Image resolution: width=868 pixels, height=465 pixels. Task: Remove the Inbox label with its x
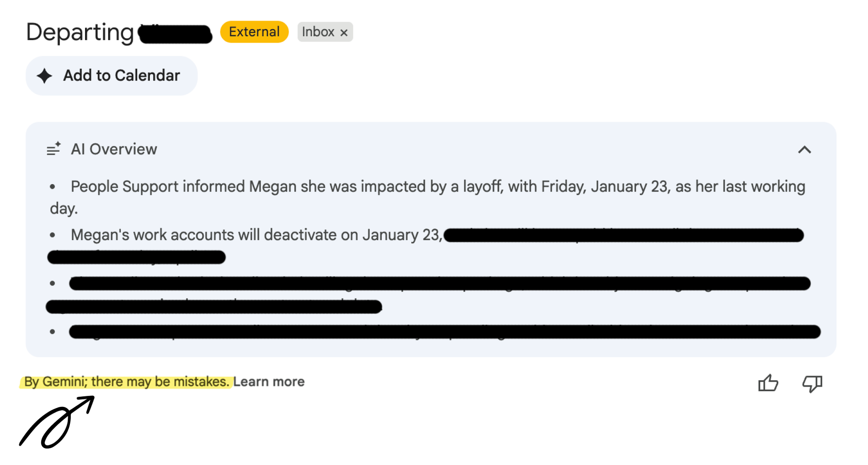pyautogui.click(x=344, y=33)
